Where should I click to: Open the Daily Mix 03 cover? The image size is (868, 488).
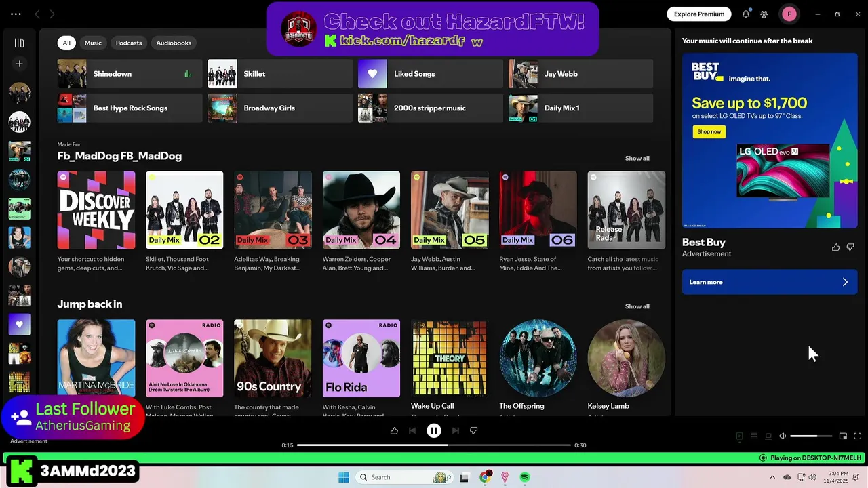tap(273, 210)
